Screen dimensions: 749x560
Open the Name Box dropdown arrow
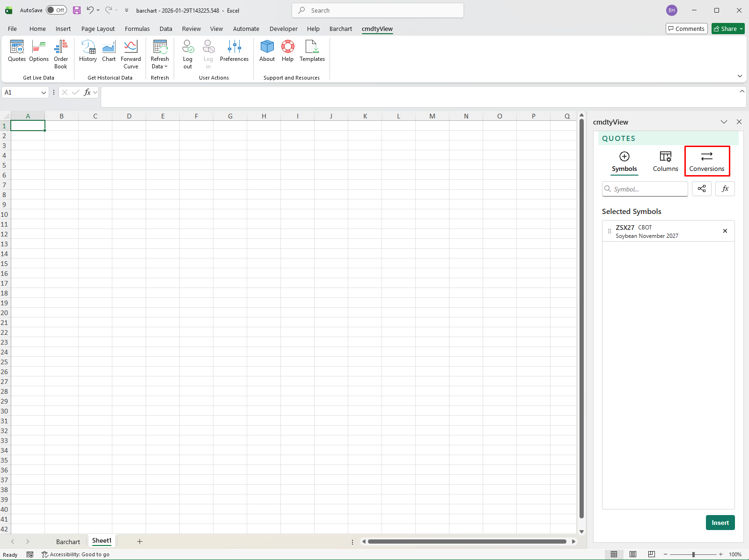44,93
